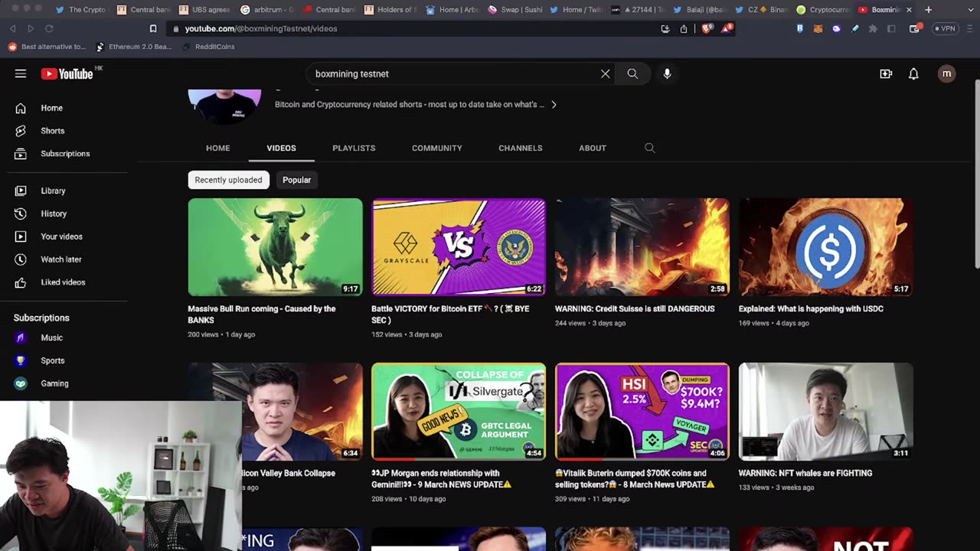This screenshot has width=980, height=551.
Task: Open the Brave Shields lion icon
Action: coord(707,28)
